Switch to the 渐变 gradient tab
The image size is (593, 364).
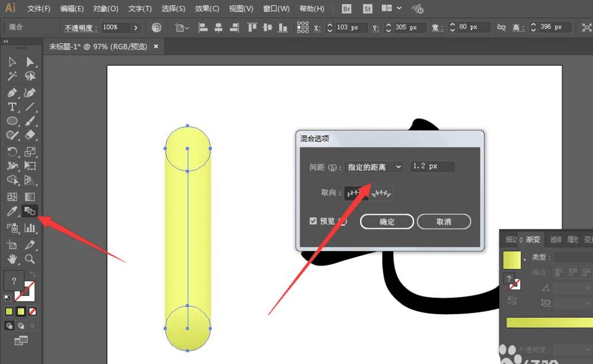(533, 240)
